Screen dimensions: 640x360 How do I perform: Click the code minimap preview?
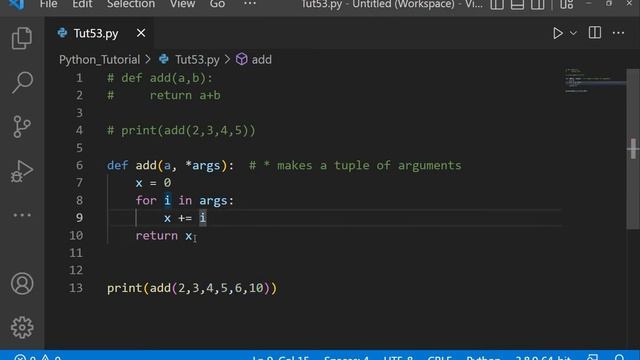coord(595,81)
